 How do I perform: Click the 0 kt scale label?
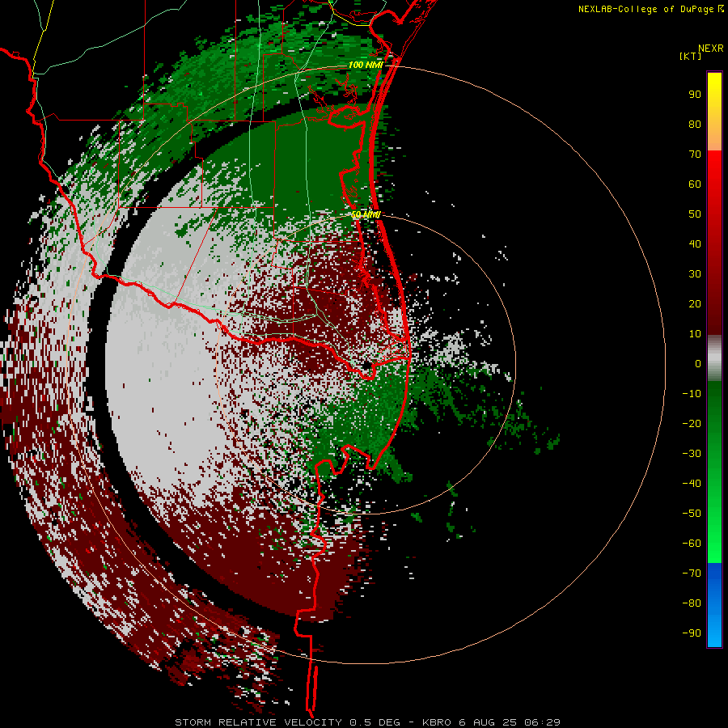pos(698,364)
